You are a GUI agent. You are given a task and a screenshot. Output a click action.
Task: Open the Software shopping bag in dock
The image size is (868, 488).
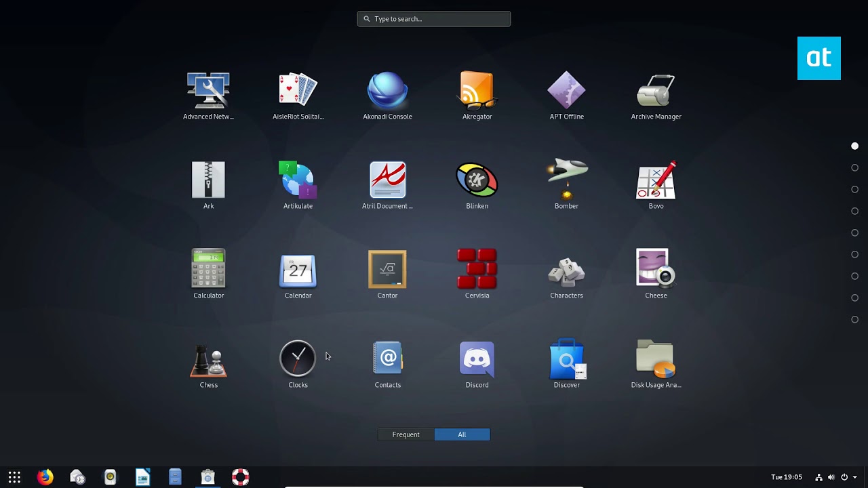[x=208, y=477]
